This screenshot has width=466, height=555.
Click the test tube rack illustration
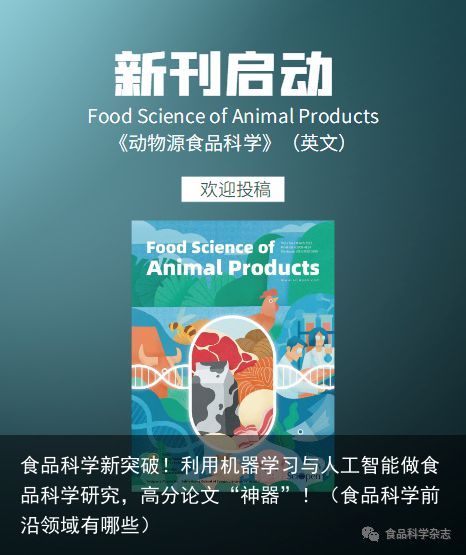pos(316,327)
